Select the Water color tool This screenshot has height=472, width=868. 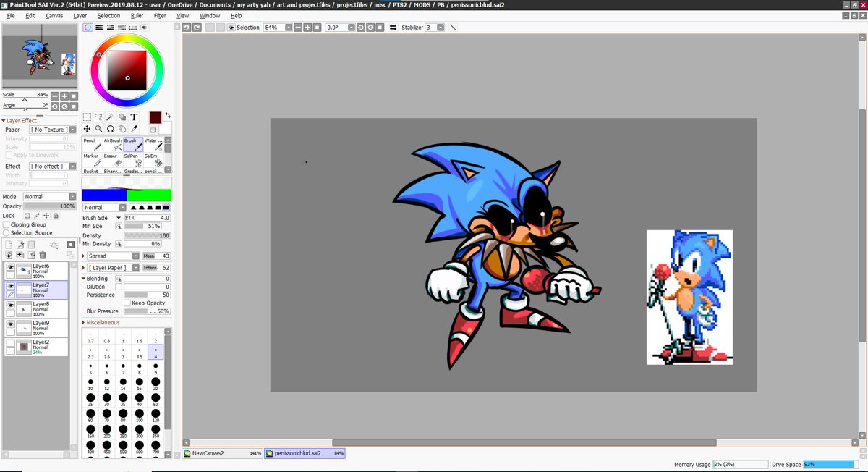[x=153, y=144]
